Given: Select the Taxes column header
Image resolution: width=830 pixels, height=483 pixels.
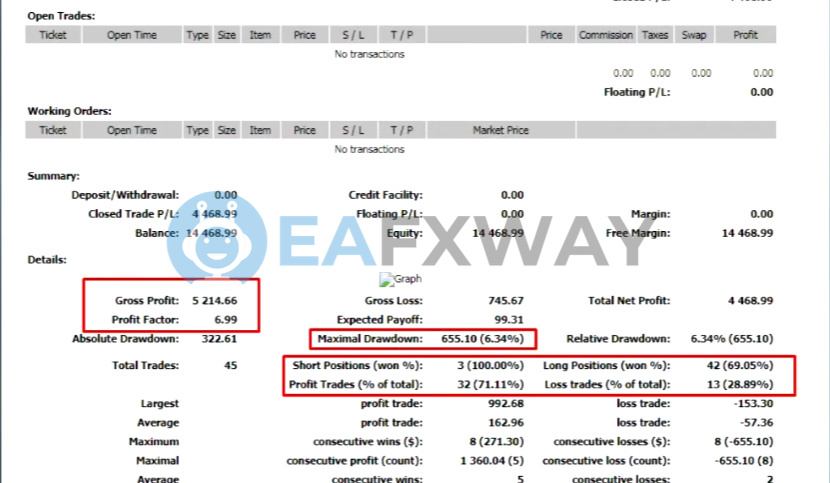Looking at the screenshot, I should click(x=655, y=35).
